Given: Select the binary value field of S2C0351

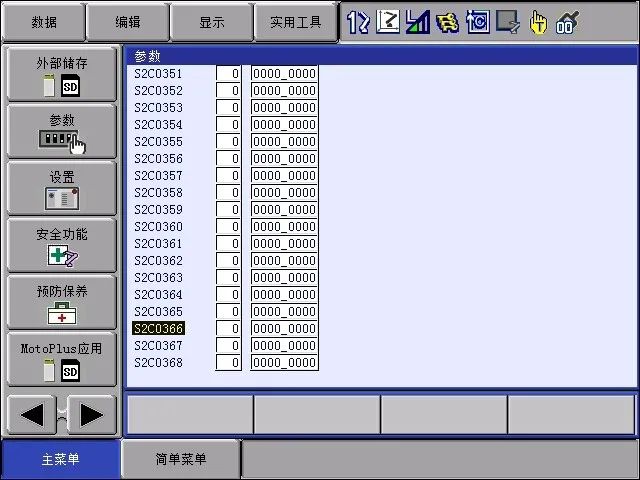Looking at the screenshot, I should [284, 74].
